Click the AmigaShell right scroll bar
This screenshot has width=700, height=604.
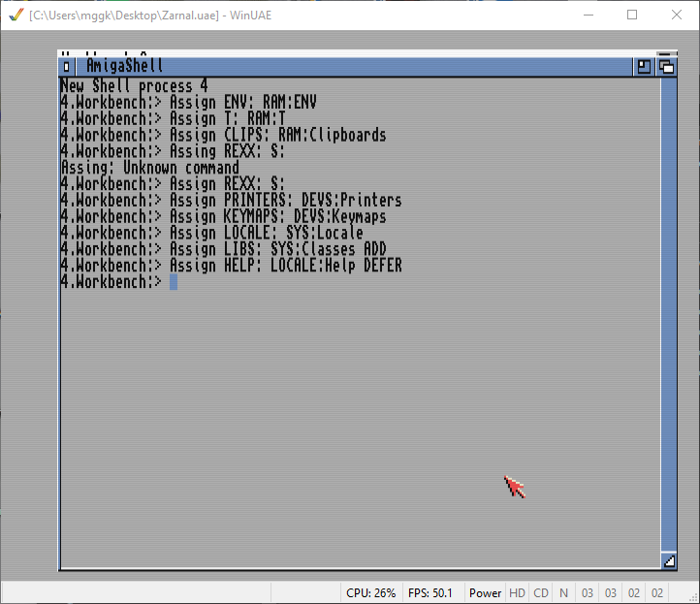point(669,315)
